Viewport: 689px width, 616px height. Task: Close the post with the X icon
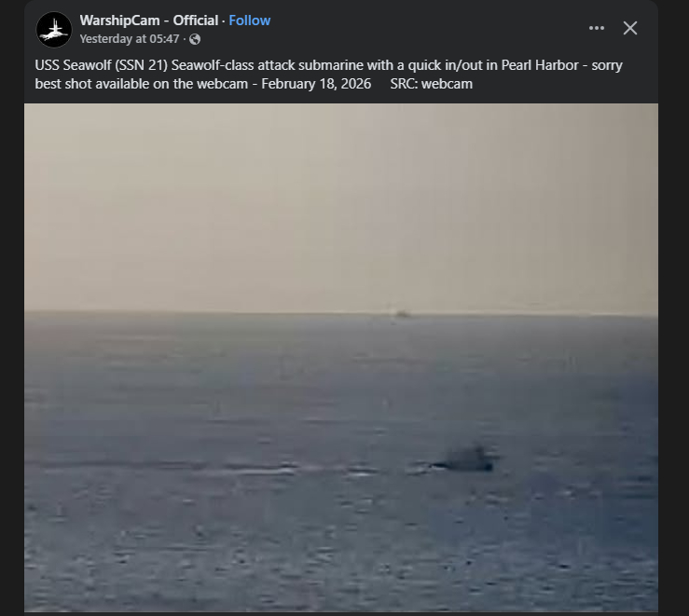[x=630, y=28]
